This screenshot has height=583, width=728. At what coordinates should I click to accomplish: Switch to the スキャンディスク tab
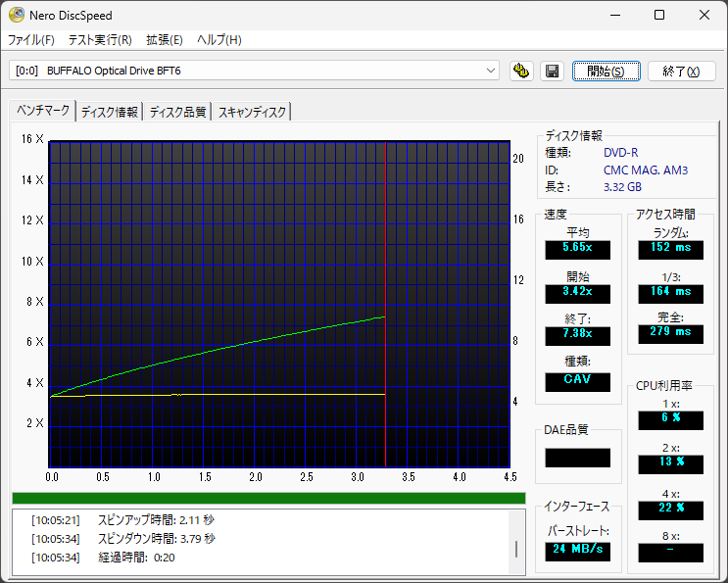(x=252, y=112)
